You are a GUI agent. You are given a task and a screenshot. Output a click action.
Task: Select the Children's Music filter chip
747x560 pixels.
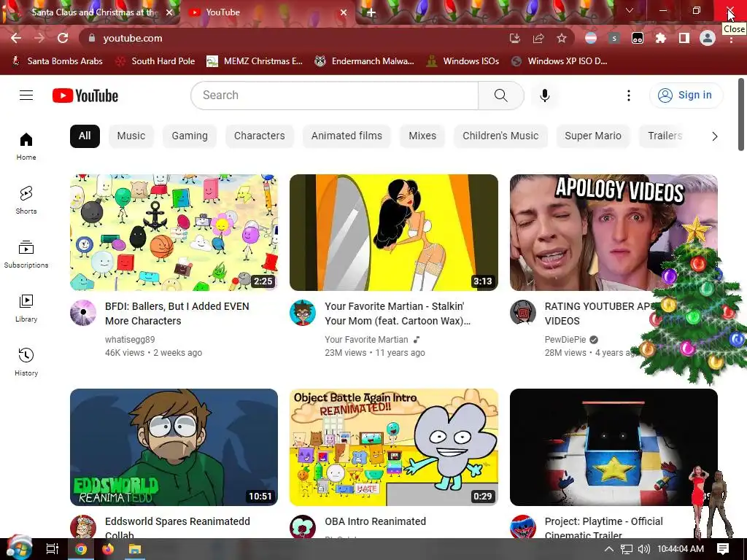pos(500,136)
